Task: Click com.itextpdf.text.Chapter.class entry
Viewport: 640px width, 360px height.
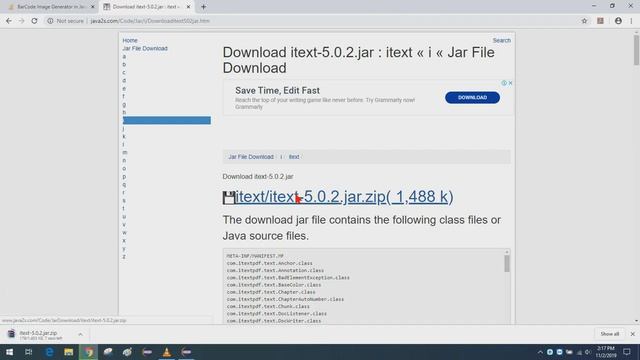Action: coord(271,292)
